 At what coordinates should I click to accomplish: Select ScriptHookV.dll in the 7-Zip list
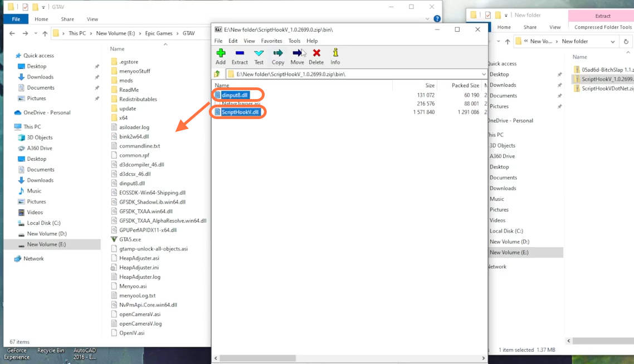(240, 112)
